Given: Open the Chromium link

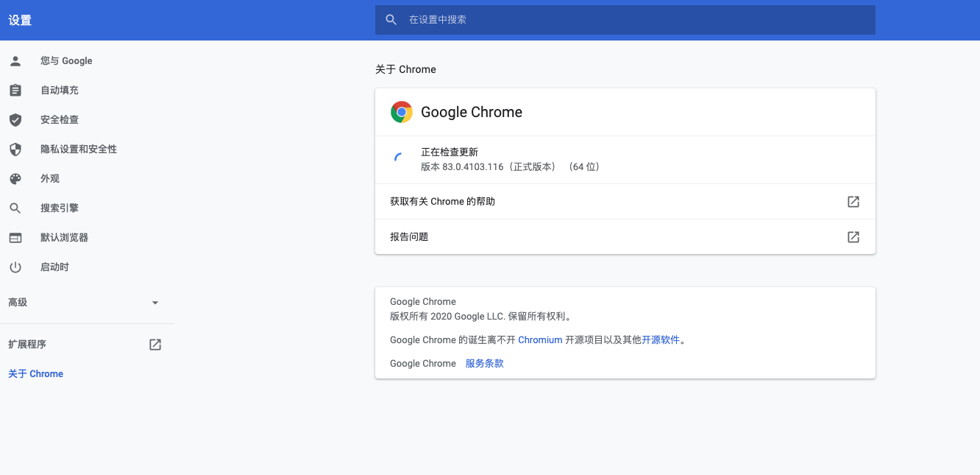Looking at the screenshot, I should click(x=540, y=340).
